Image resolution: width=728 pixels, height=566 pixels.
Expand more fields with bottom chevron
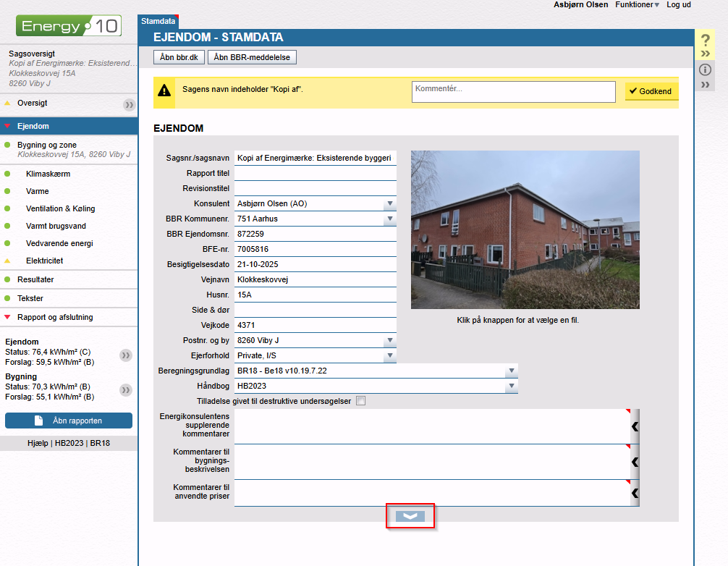(410, 516)
